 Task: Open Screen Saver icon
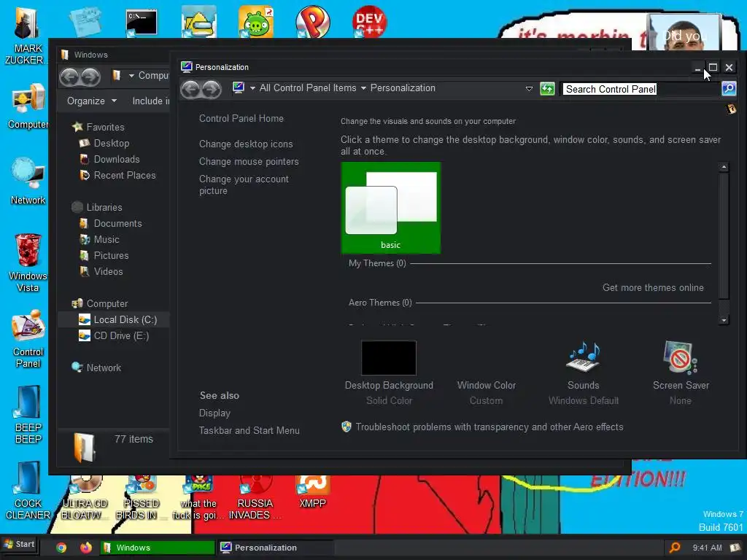tap(681, 357)
